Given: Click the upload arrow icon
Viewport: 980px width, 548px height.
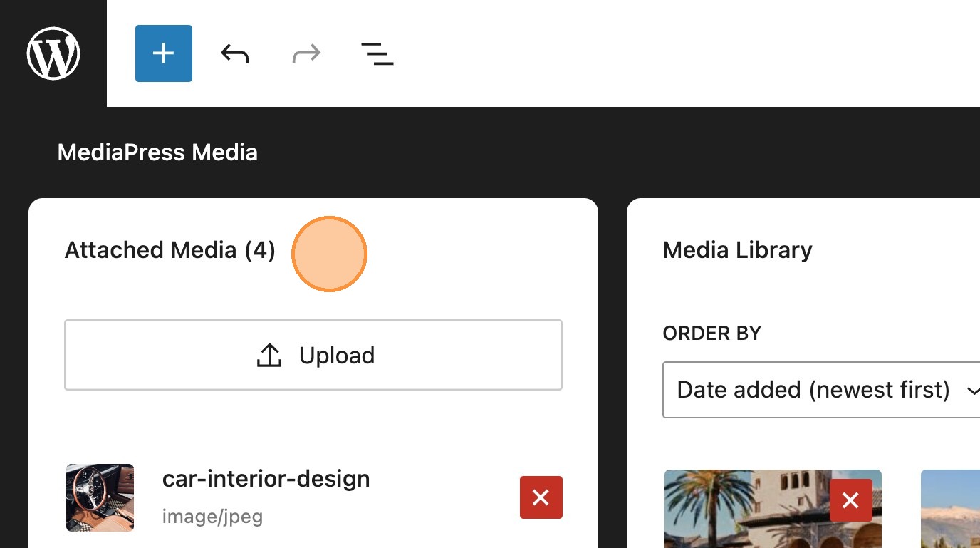Looking at the screenshot, I should tap(269, 355).
